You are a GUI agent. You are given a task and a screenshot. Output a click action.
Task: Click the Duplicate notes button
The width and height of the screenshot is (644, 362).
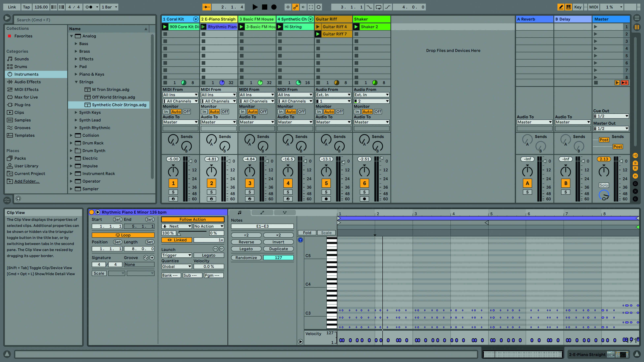click(278, 249)
